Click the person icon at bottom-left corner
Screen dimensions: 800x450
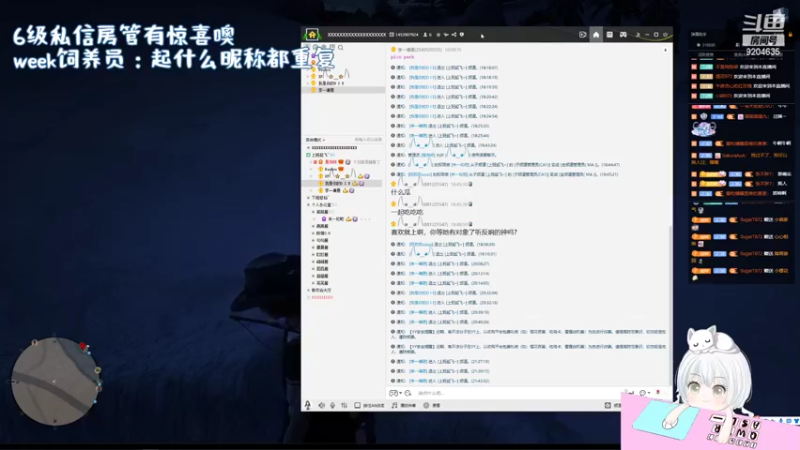tap(308, 405)
